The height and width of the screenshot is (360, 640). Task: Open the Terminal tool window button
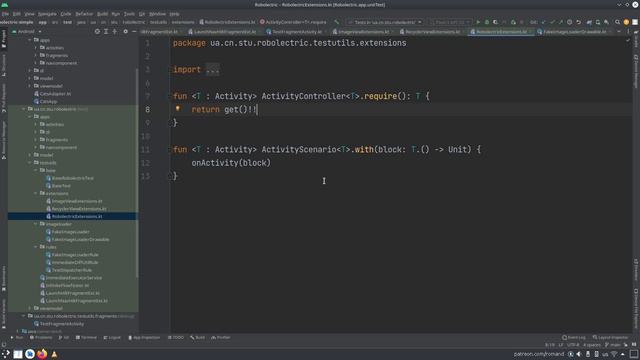coord(86,338)
